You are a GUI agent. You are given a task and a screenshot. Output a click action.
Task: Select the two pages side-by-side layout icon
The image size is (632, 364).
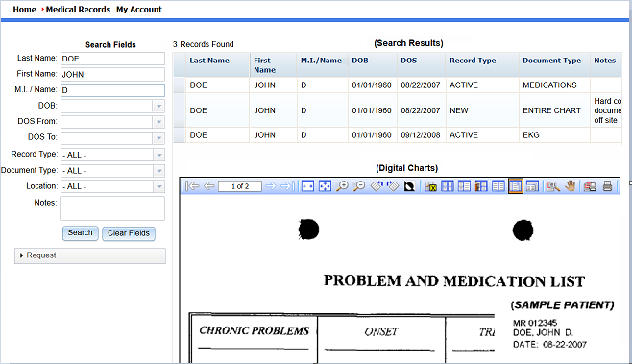click(498, 185)
